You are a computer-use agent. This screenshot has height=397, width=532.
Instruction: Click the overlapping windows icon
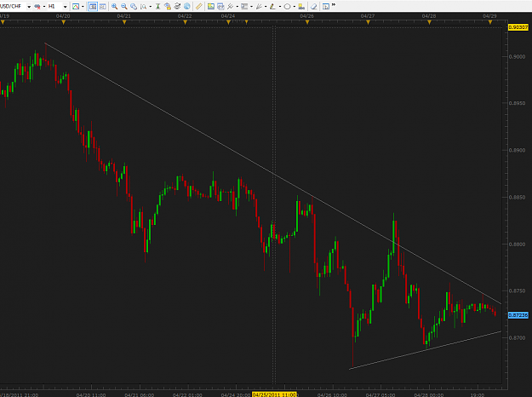pos(220,7)
